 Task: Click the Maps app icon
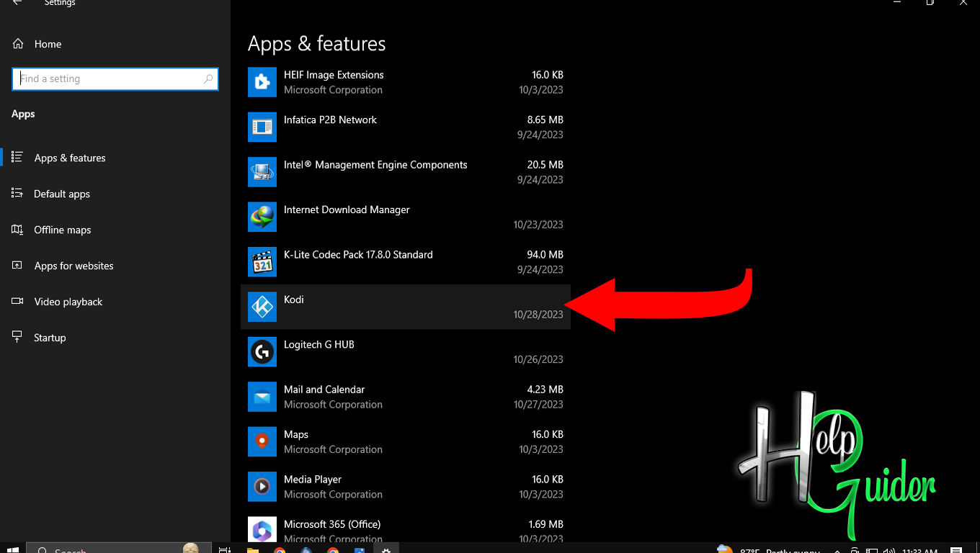262,441
